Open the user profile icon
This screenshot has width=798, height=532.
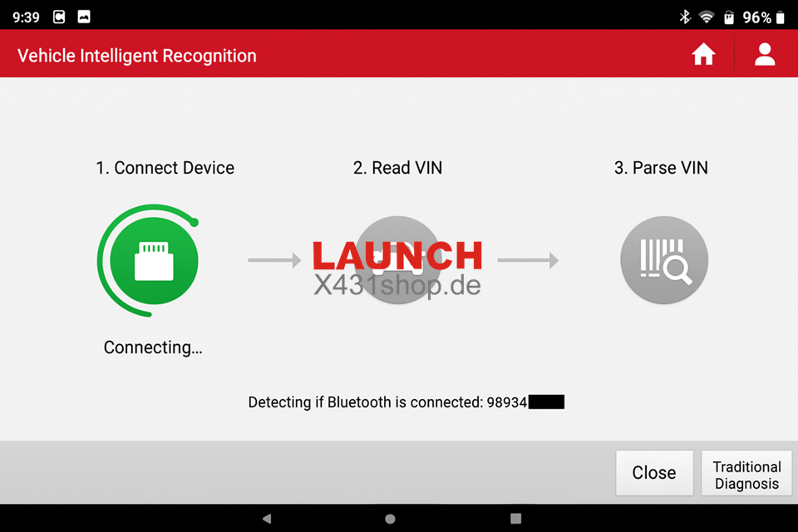(764, 55)
